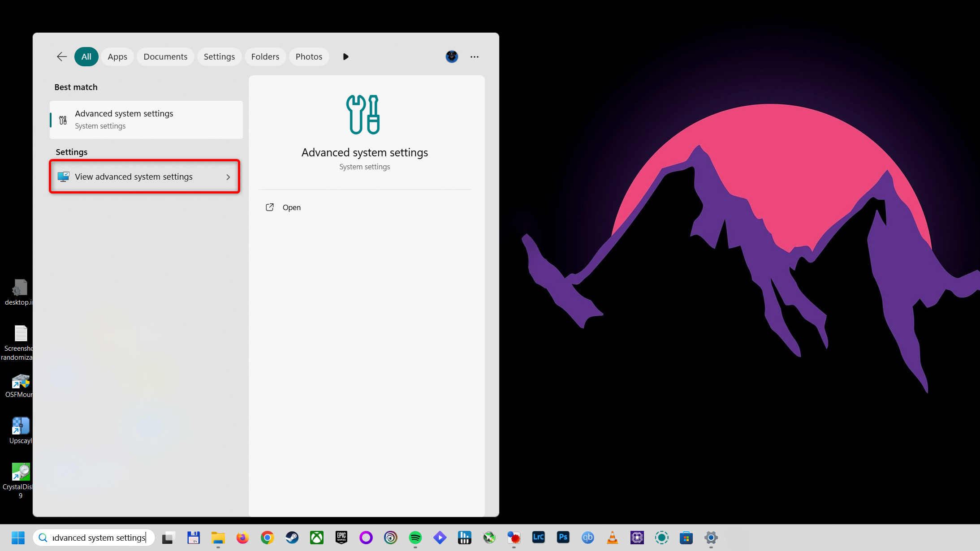Launch Ubisoft Connect from the taskbar
The width and height of the screenshot is (980, 551).
pyautogui.click(x=391, y=538)
